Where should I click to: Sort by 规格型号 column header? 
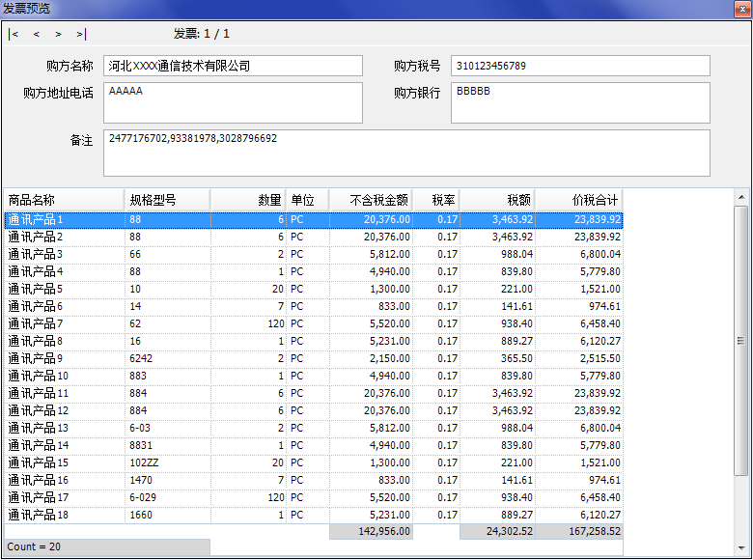pyautogui.click(x=168, y=200)
